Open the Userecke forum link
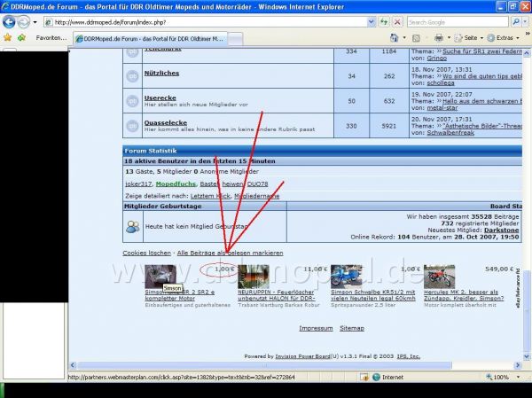 click(x=160, y=98)
